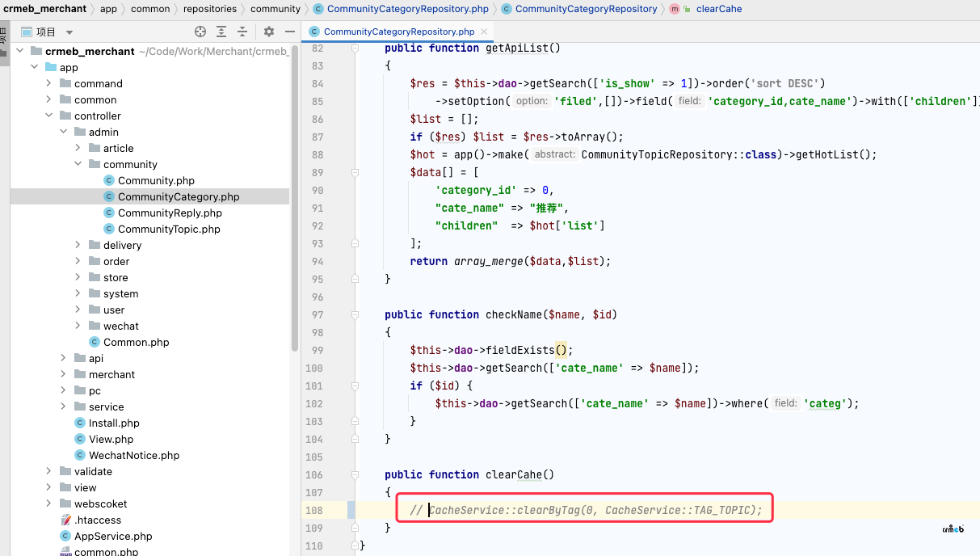980x556 pixels.
Task: Close the CommunityCategoryRepository.php editor tab
Action: click(x=485, y=32)
